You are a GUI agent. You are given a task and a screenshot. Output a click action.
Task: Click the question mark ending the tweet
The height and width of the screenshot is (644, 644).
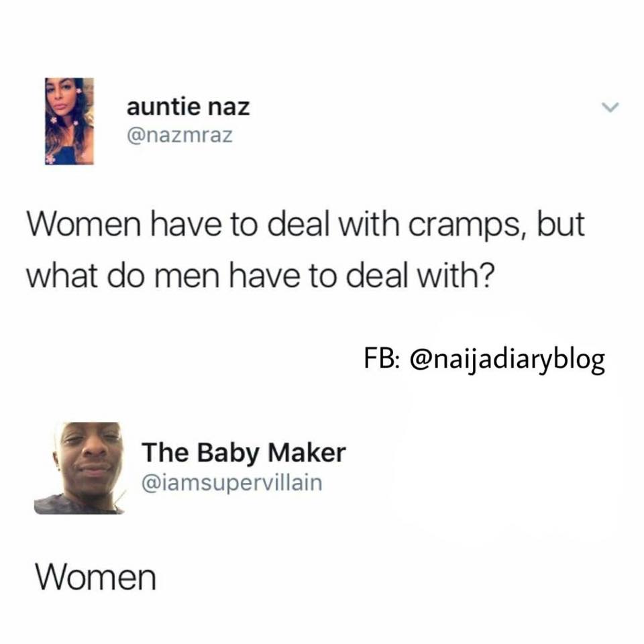coord(484,275)
